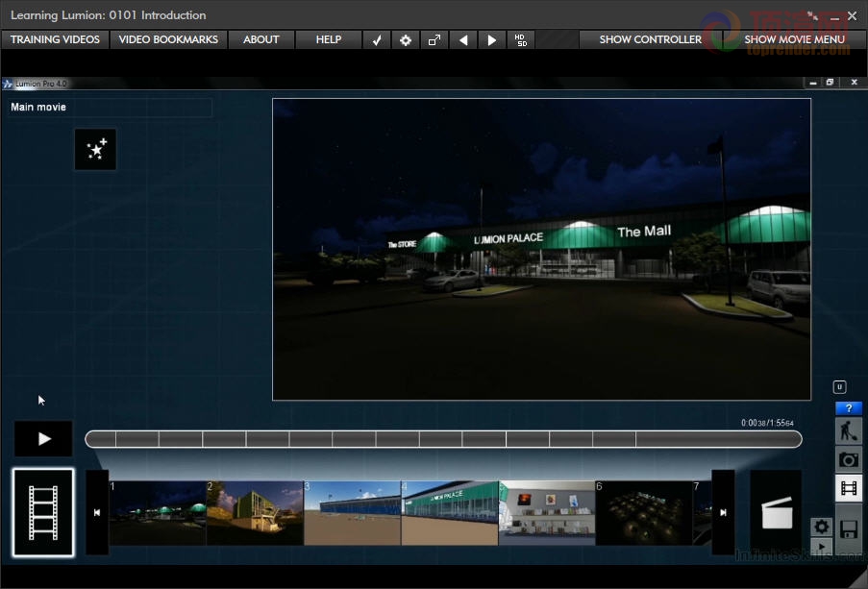The width and height of the screenshot is (868, 589).
Task: Click the Main movie title field
Action: [110, 108]
